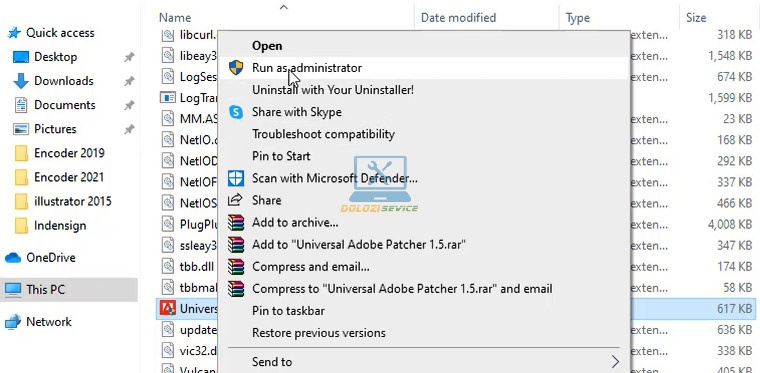Click the Documents icon in sidebar
760x373 pixels.
21,105
